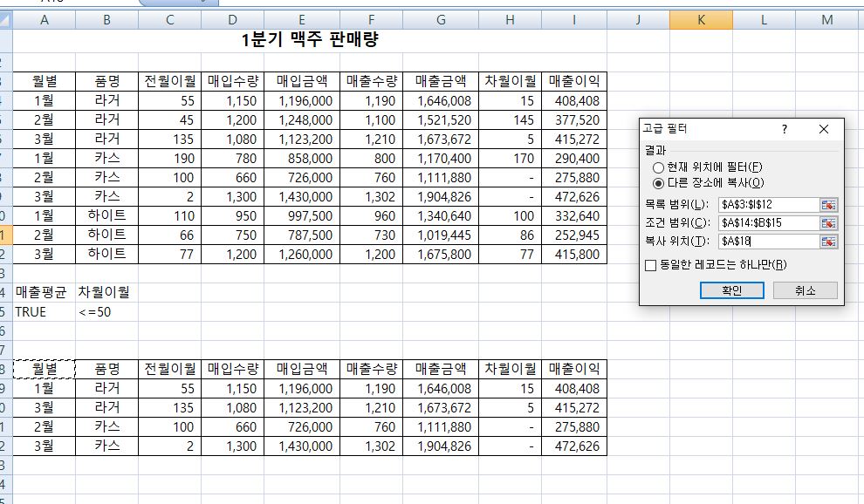This screenshot has width=864, height=504.
Task: Select the 매출수량 cell showing 960
Action: (x=372, y=216)
